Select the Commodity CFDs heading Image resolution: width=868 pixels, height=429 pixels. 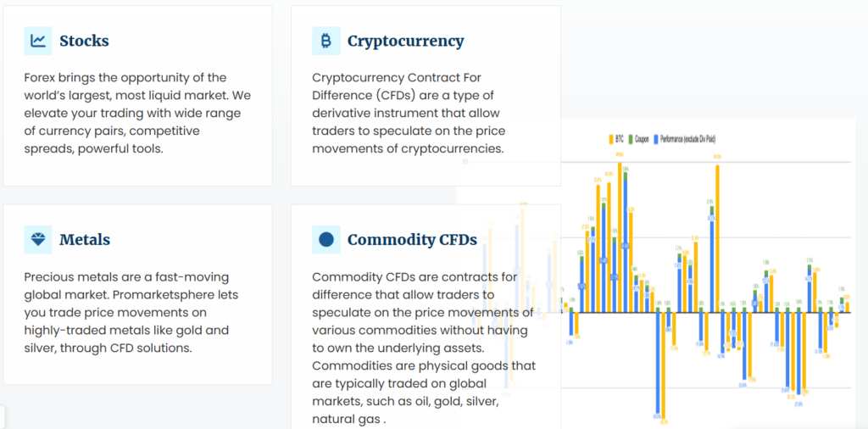point(412,240)
